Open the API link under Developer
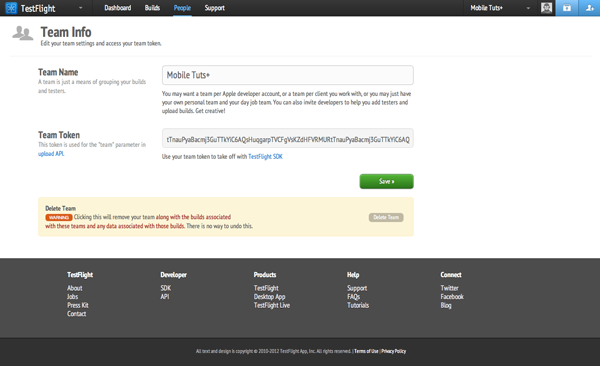 pyautogui.click(x=165, y=296)
